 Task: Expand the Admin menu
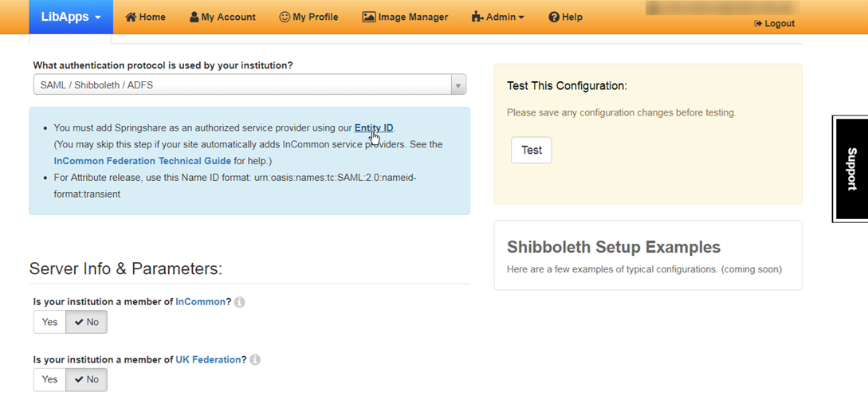[x=497, y=18]
